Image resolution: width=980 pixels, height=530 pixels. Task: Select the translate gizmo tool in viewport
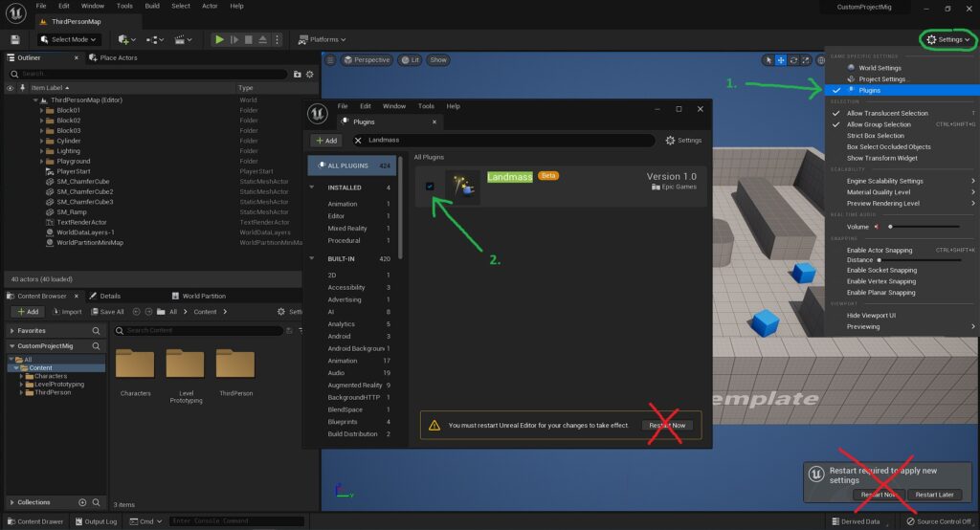coord(781,60)
